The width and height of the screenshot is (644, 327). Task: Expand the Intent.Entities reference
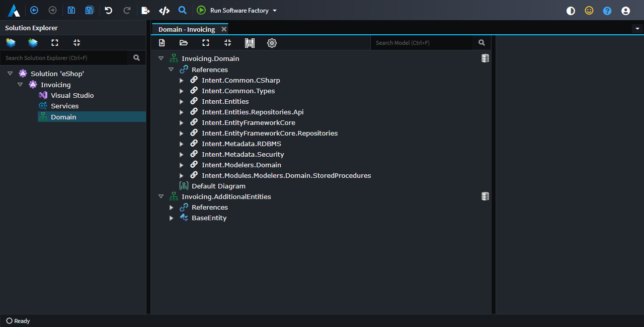[182, 101]
